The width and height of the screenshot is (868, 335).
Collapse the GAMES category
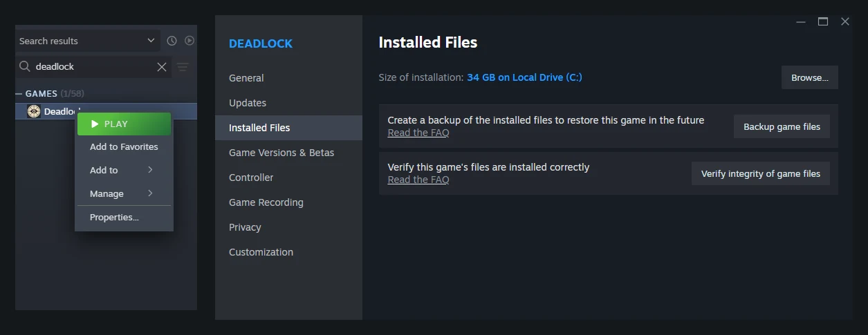point(19,93)
